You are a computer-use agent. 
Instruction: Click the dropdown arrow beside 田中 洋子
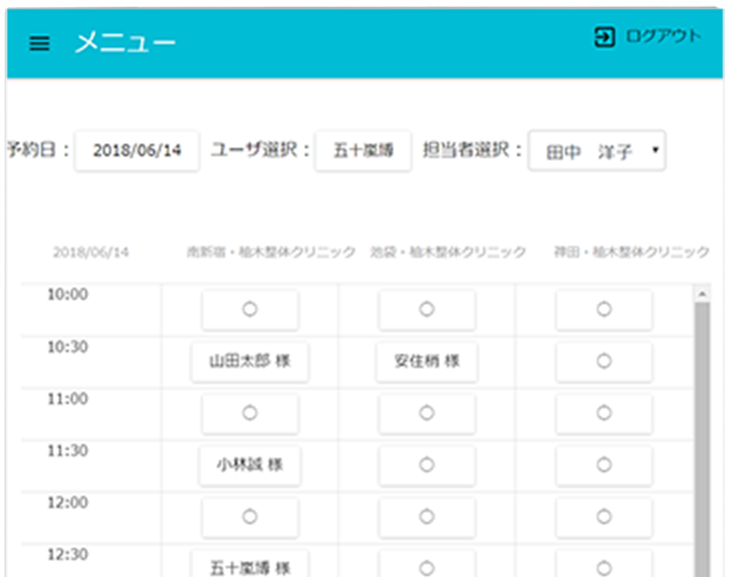654,151
